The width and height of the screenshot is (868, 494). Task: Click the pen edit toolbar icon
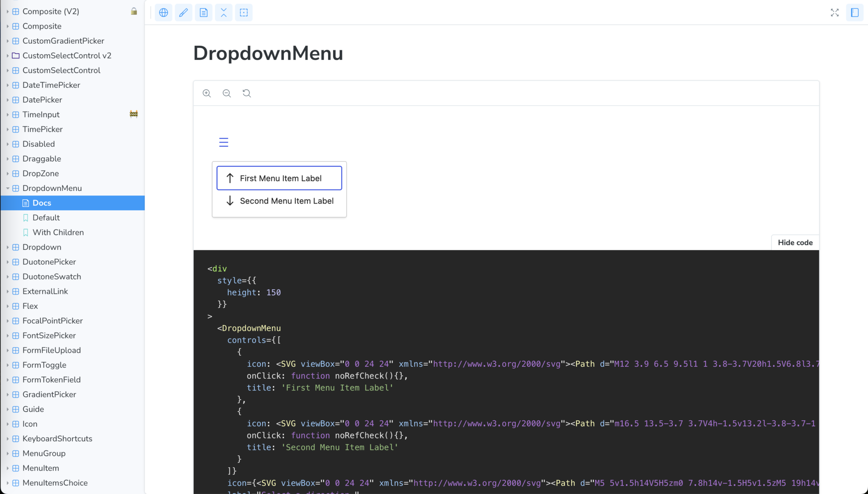pyautogui.click(x=184, y=13)
